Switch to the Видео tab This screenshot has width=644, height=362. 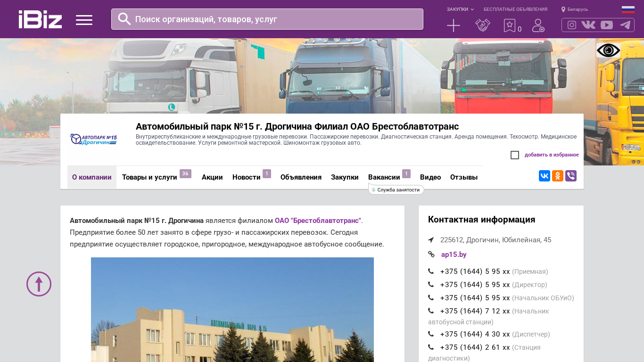point(430,177)
